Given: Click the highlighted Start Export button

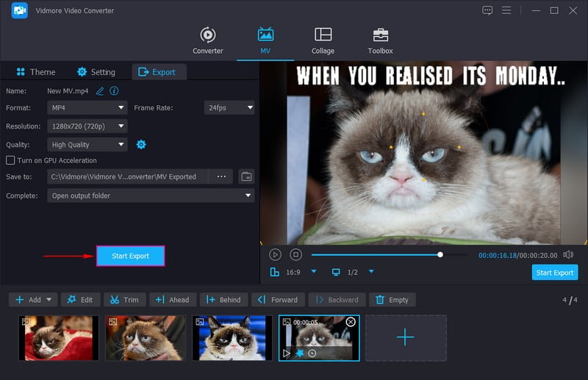Looking at the screenshot, I should [130, 256].
